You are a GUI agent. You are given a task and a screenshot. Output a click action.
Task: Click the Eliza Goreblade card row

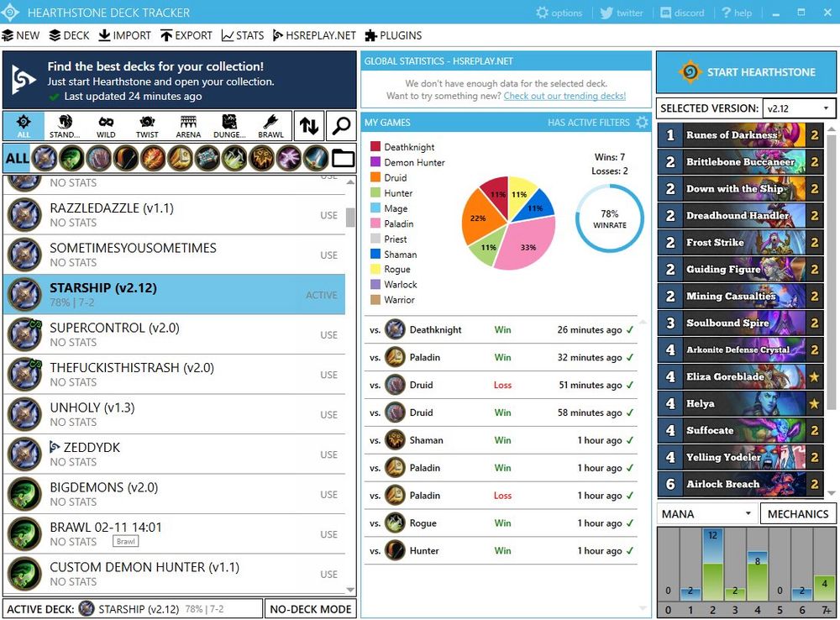(x=740, y=376)
